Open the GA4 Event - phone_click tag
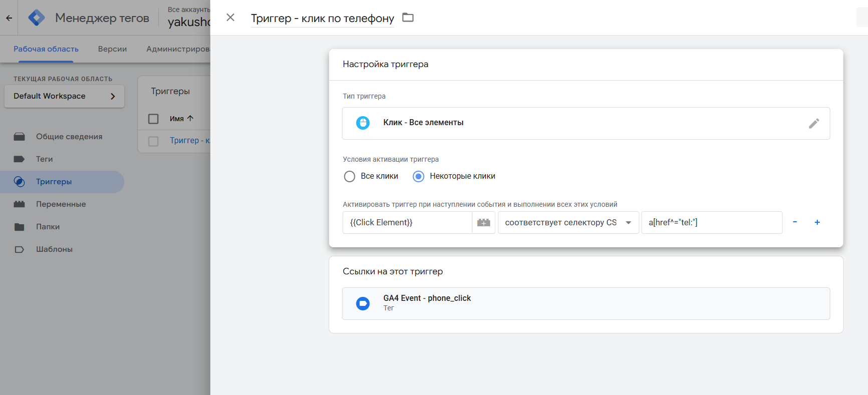 click(x=427, y=298)
